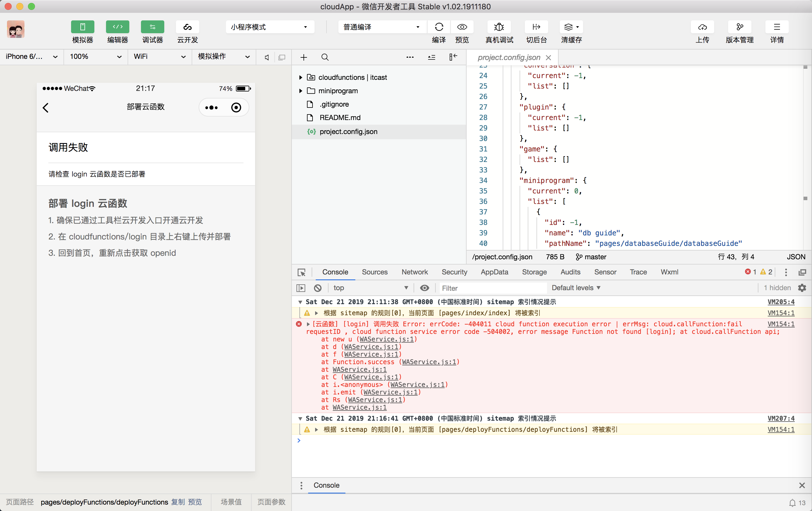Go back in the simulator page
The width and height of the screenshot is (812, 511).
pos(46,108)
